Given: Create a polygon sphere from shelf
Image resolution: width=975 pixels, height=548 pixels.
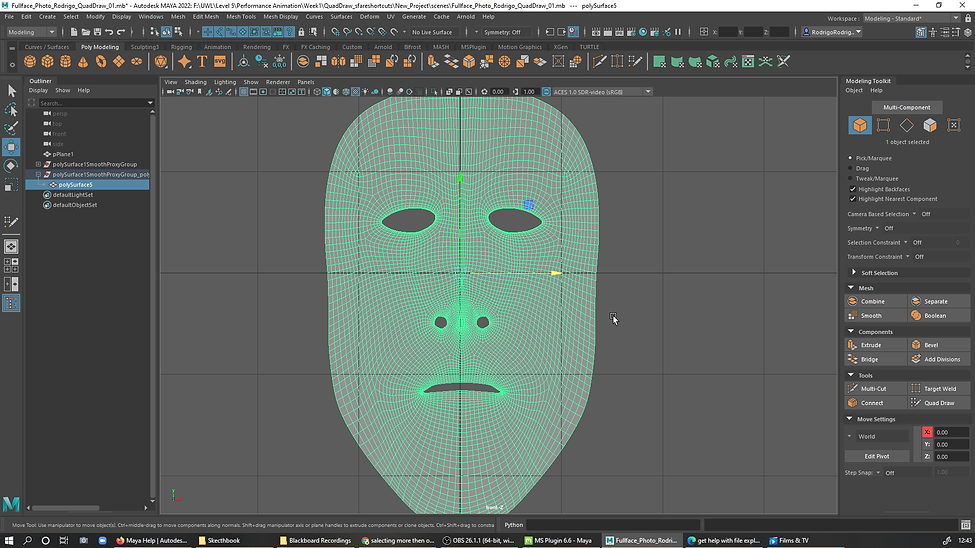Looking at the screenshot, I should coord(30,61).
